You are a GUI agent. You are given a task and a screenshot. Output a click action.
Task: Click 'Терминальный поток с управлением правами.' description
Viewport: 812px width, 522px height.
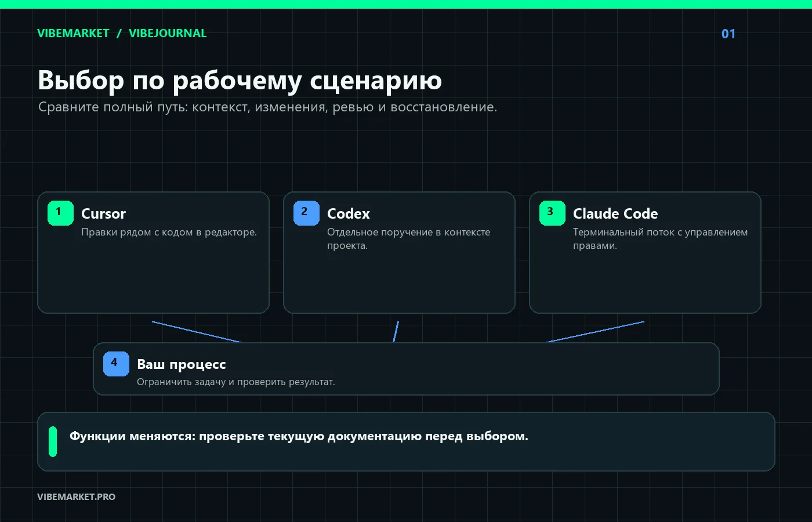(x=660, y=238)
